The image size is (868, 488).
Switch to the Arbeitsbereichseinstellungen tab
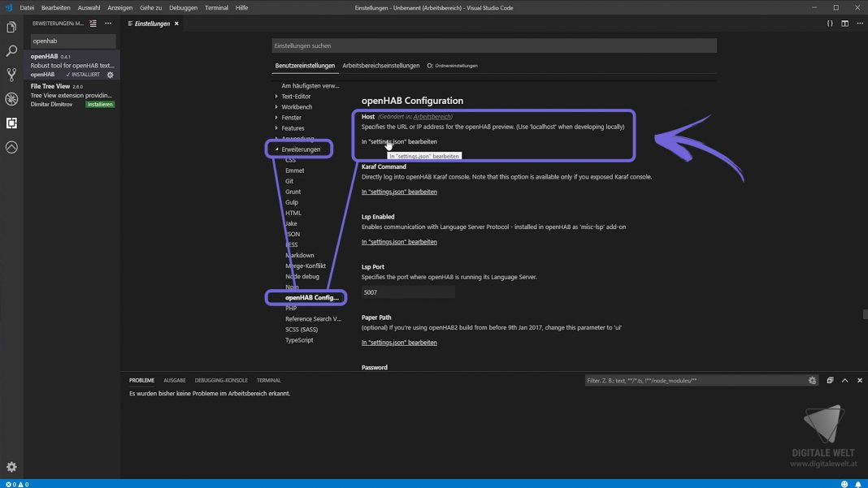pyautogui.click(x=380, y=65)
